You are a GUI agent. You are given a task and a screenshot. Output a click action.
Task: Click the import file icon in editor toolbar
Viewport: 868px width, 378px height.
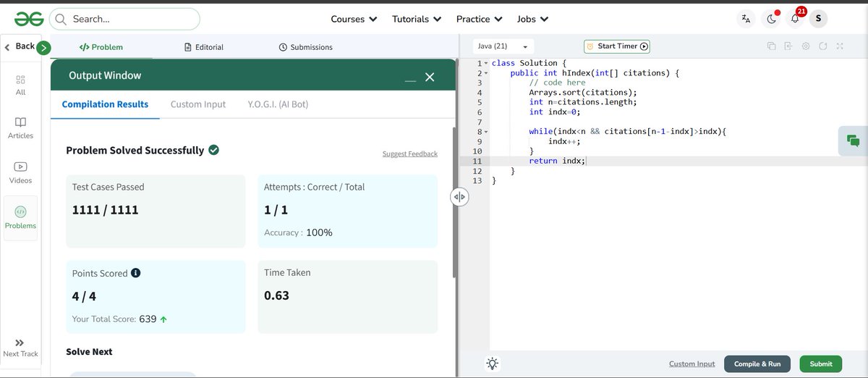(788, 46)
